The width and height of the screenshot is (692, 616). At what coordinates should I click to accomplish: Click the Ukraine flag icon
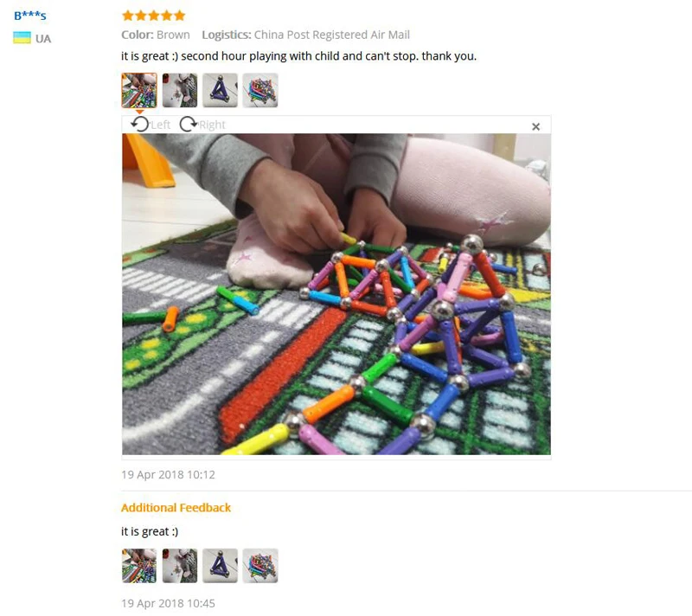click(x=22, y=38)
